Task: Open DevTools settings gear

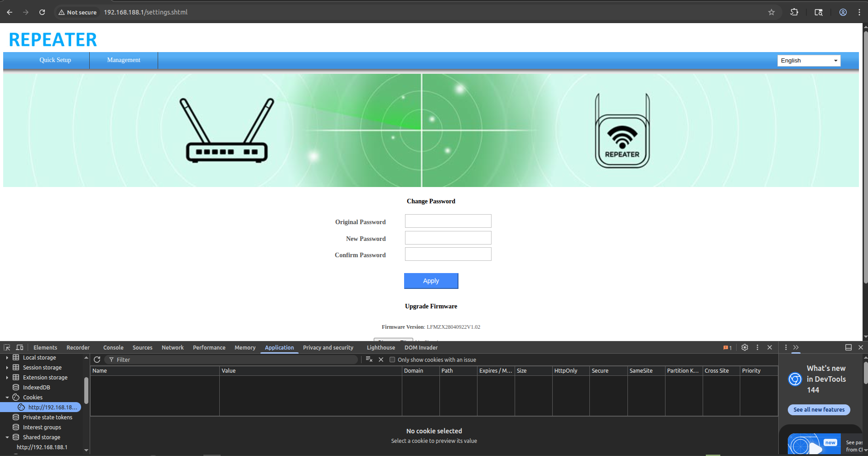Action: tap(745, 347)
